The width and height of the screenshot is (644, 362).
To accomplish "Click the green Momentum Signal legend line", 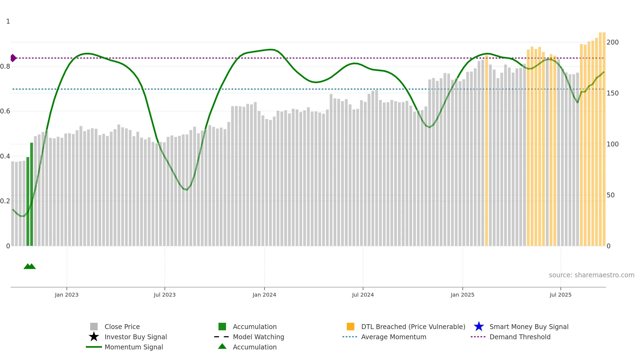I will pyautogui.click(x=94, y=347).
